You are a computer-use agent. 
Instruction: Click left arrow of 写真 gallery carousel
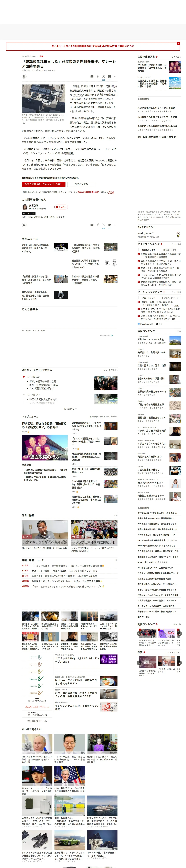[139, 663]
